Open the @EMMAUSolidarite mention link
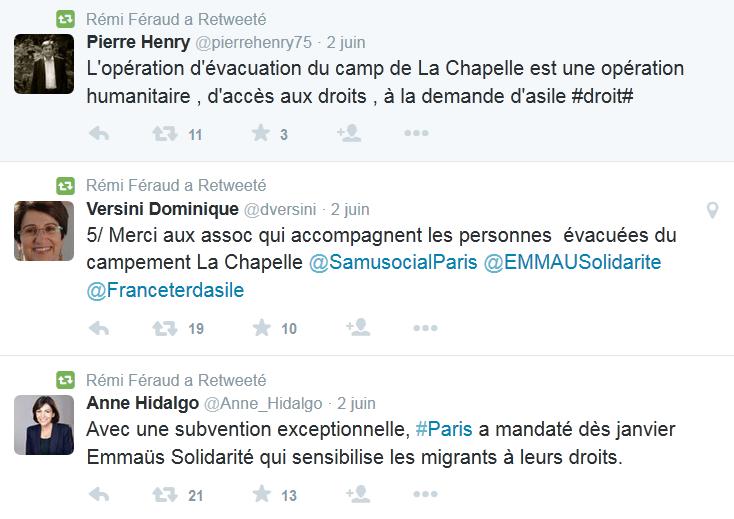 point(572,263)
